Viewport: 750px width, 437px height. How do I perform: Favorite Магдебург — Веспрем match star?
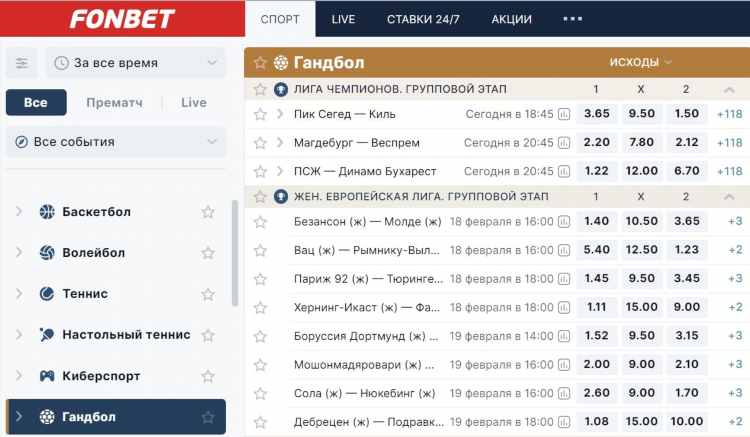(x=260, y=143)
